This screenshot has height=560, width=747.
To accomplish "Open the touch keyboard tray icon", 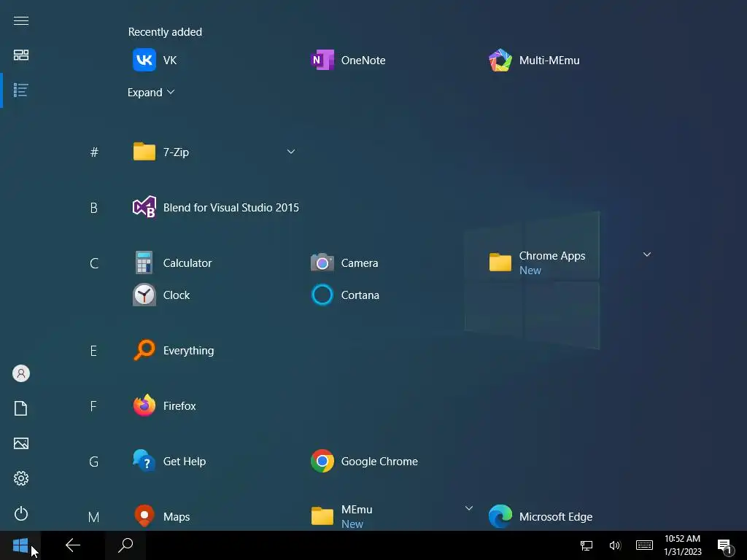I will (644, 545).
